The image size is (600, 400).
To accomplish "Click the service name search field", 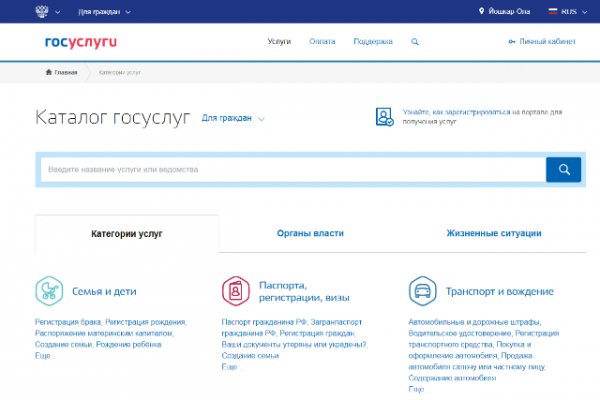I will [292, 169].
